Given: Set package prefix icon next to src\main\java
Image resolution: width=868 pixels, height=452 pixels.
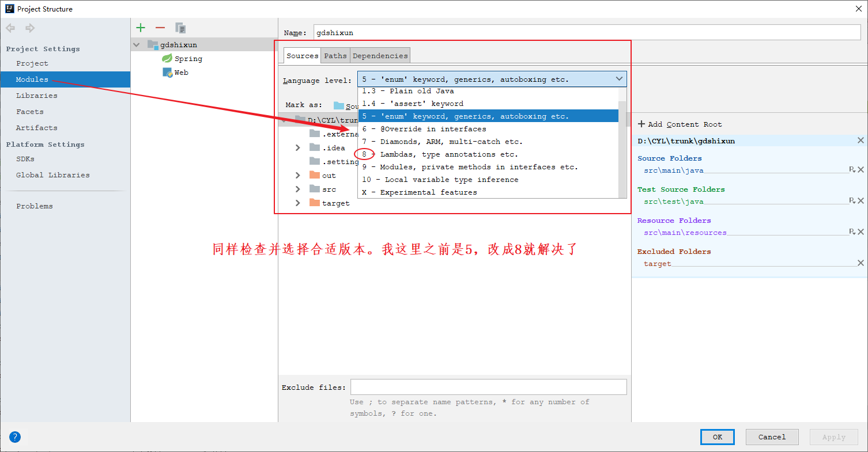Looking at the screenshot, I should pyautogui.click(x=851, y=169).
